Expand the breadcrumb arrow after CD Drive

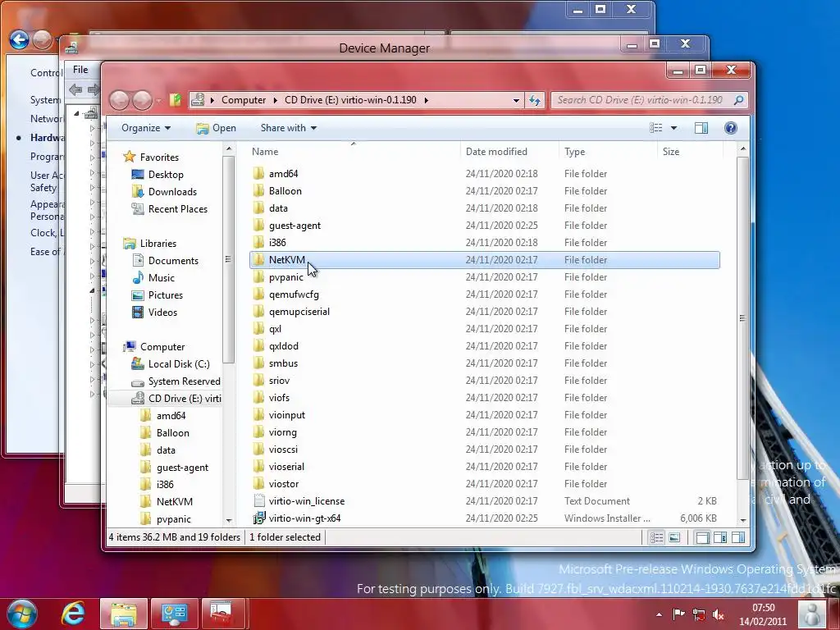tap(426, 100)
